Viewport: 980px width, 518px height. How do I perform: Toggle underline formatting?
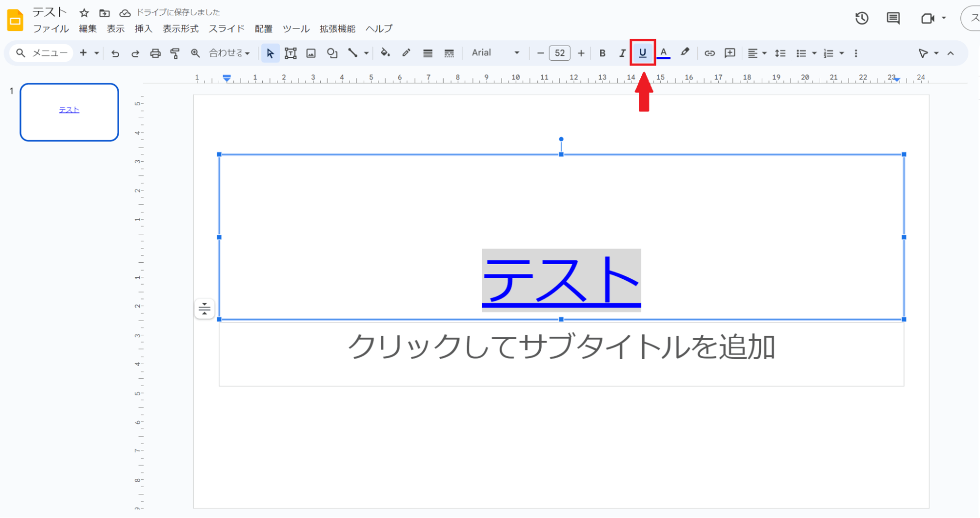642,53
